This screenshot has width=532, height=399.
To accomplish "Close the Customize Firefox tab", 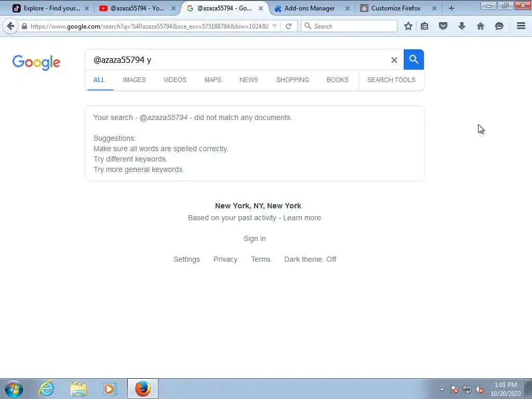I will point(434,8).
